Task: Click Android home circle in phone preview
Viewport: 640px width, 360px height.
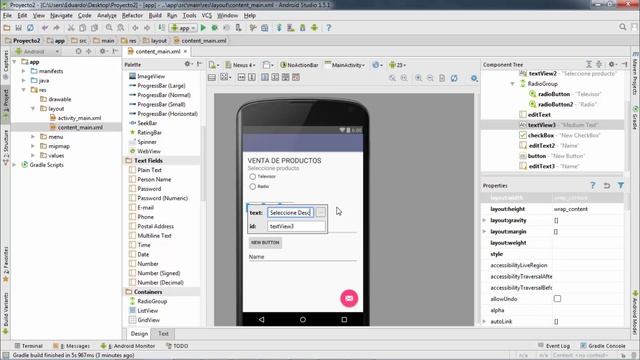Action: point(303,320)
